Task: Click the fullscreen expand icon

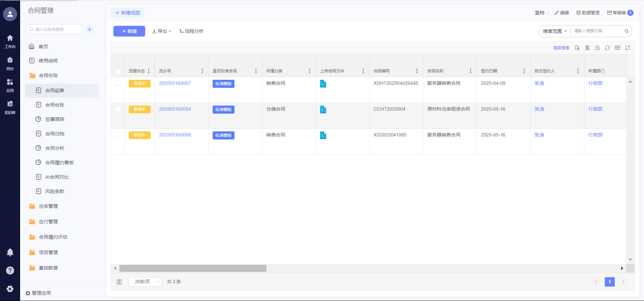Action: pos(627,48)
